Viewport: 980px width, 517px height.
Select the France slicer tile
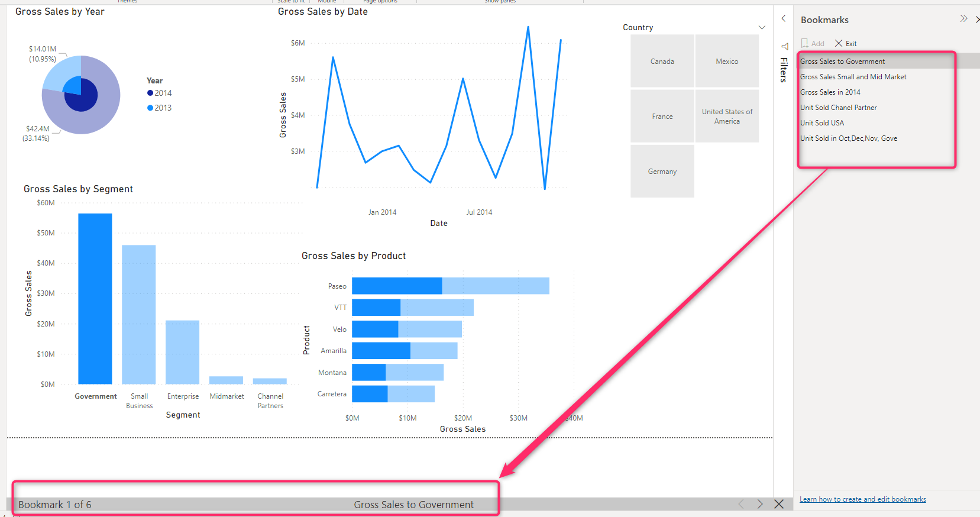(x=662, y=117)
